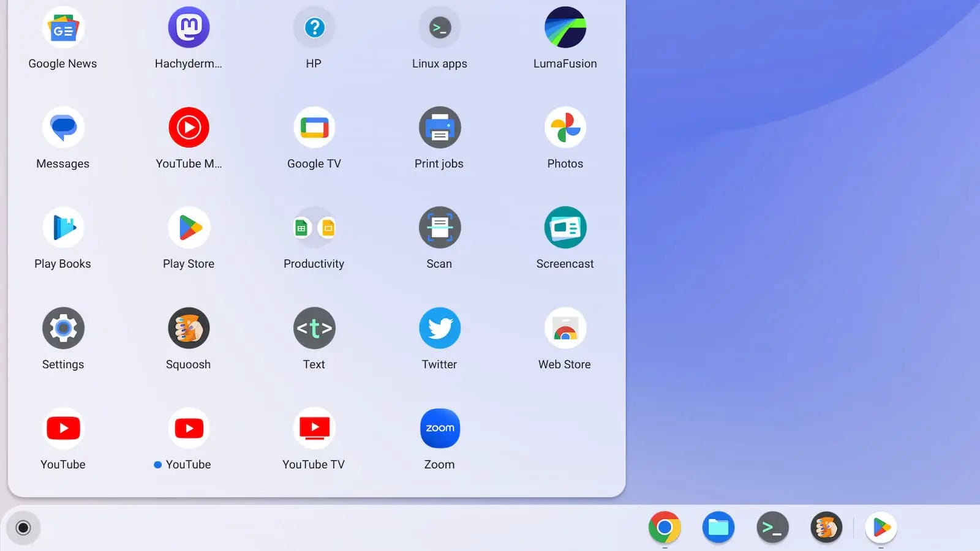Image resolution: width=980 pixels, height=551 pixels.
Task: Launch the Hachyderm Mastodon app
Action: click(189, 28)
